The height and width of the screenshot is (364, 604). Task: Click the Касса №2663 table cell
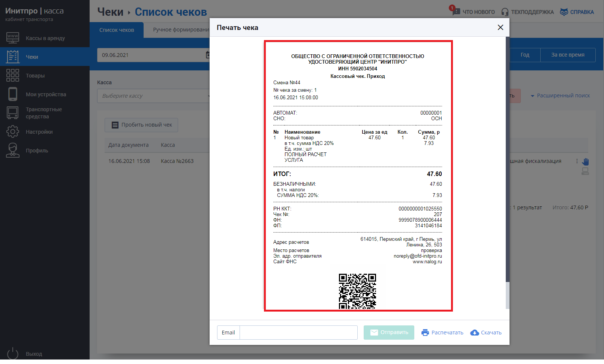[x=177, y=161]
